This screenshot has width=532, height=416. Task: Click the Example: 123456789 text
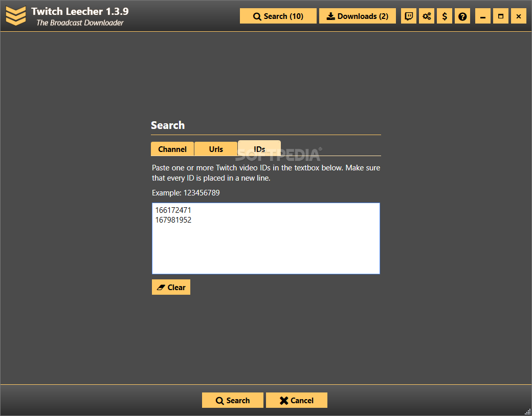click(x=186, y=193)
